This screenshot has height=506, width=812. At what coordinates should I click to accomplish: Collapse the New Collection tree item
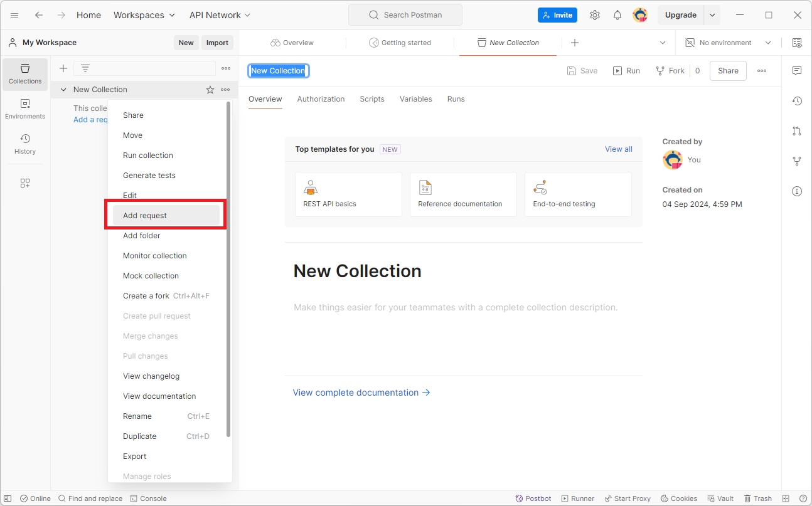(63, 90)
